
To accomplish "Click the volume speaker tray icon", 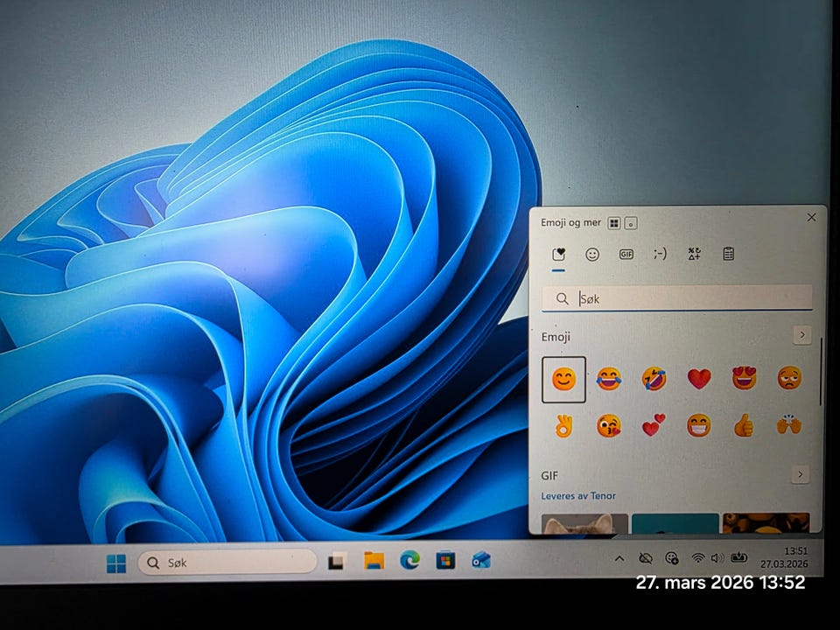I will point(717,558).
